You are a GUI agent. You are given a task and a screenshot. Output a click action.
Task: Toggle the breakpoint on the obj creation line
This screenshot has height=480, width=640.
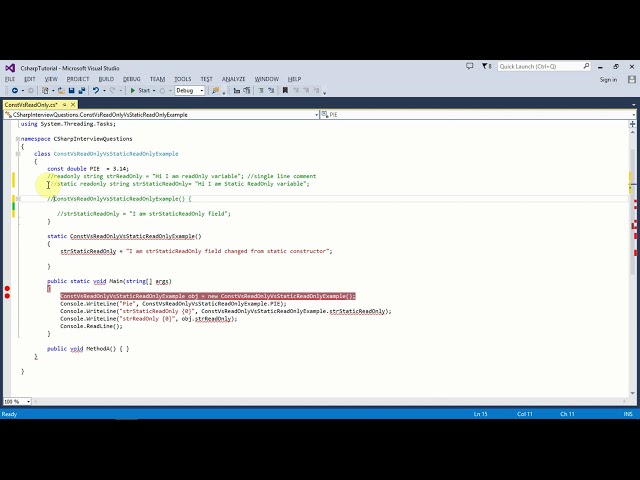coord(7,296)
